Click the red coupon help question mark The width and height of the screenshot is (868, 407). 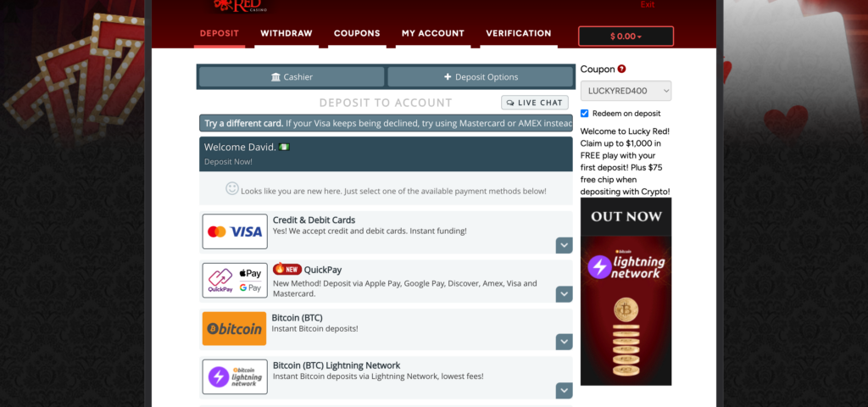(x=621, y=70)
